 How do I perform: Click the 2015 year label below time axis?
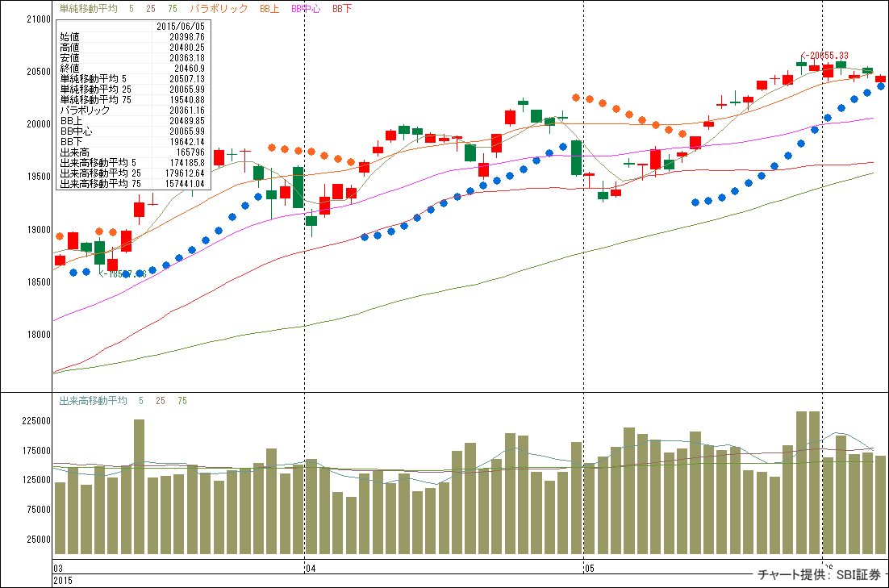pos(64,580)
